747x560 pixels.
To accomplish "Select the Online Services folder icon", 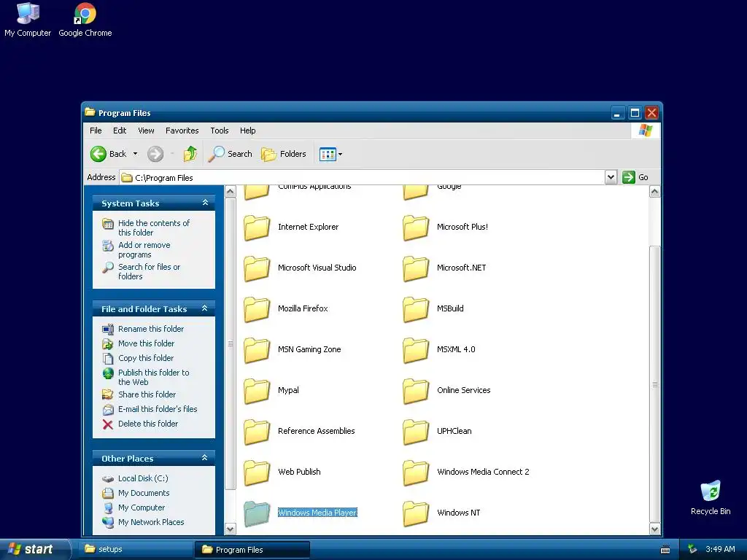I will pyautogui.click(x=416, y=391).
